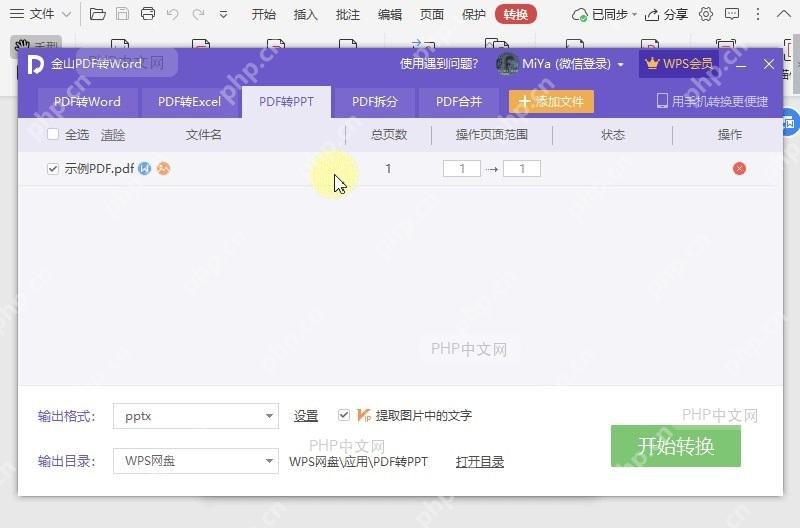Click the blue floating side panel icon
Screen dimensions: 800x528
(791, 122)
